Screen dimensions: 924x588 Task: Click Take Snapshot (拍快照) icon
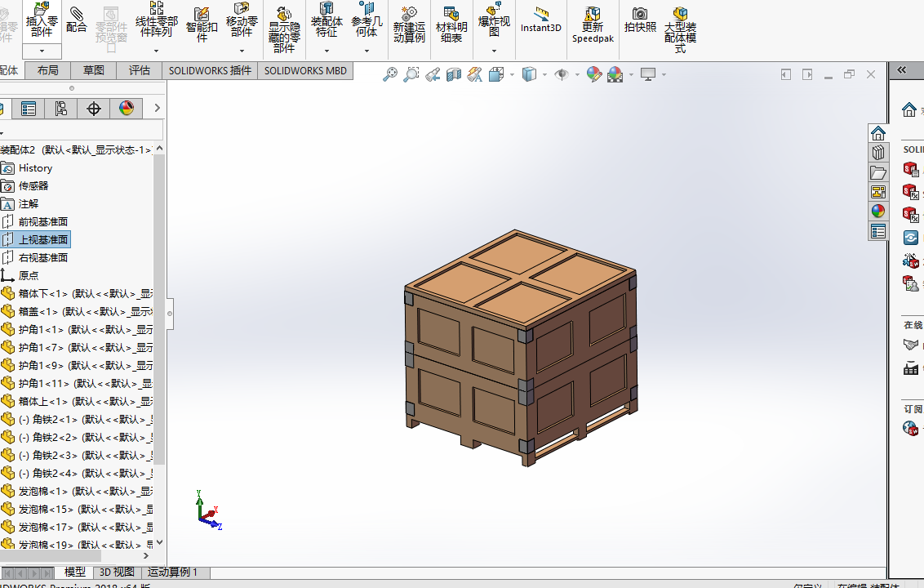(x=640, y=20)
